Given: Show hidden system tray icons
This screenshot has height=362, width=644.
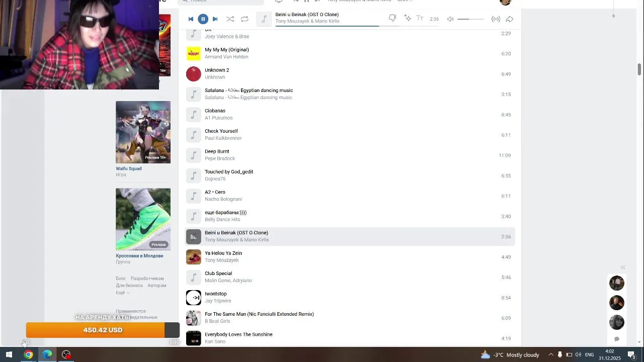Looking at the screenshot, I should point(551,354).
